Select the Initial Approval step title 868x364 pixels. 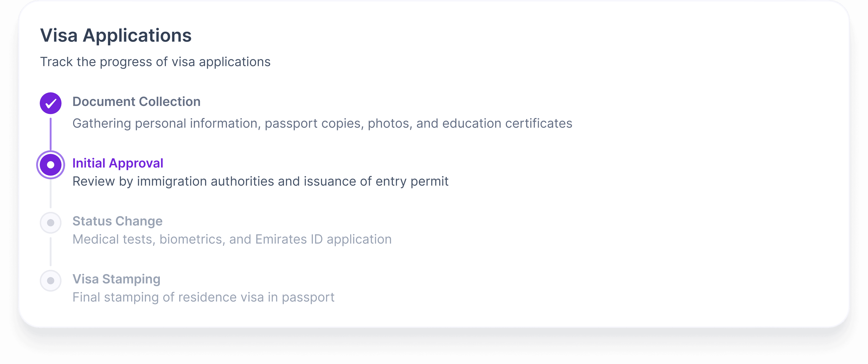(118, 163)
